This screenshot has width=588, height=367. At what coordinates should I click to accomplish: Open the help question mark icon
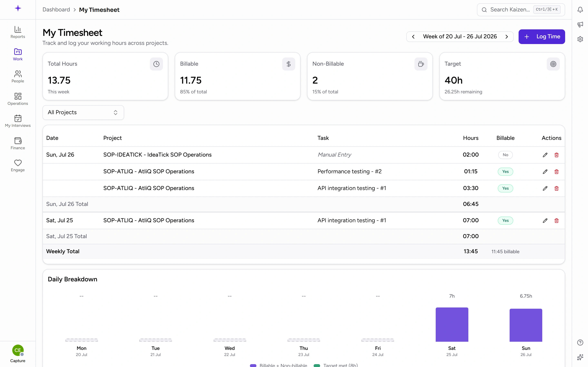(580, 343)
